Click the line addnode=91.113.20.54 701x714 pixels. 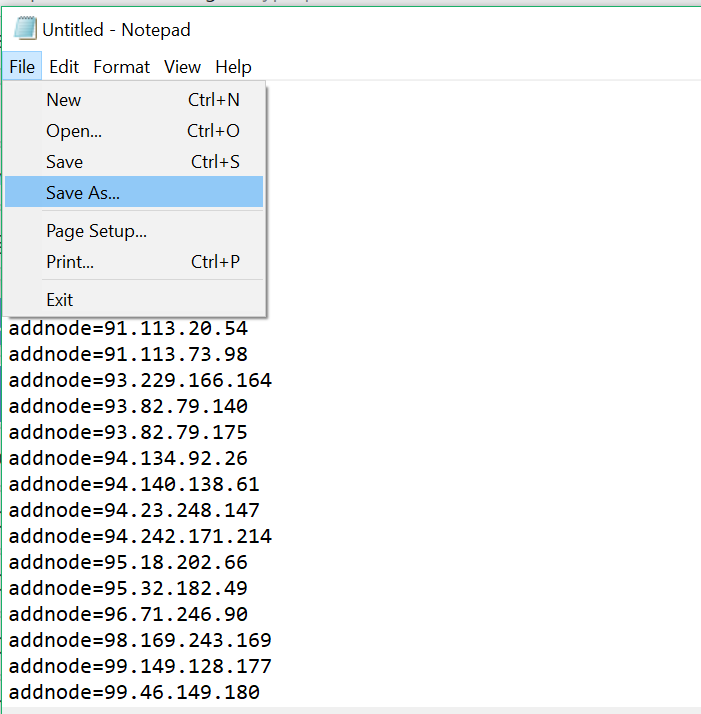click(128, 328)
